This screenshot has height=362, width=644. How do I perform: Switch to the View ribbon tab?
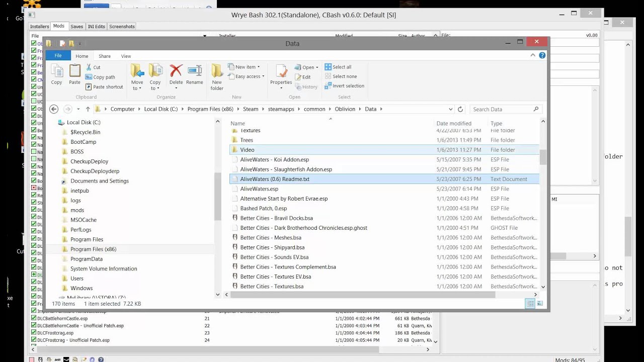pyautogui.click(x=126, y=56)
